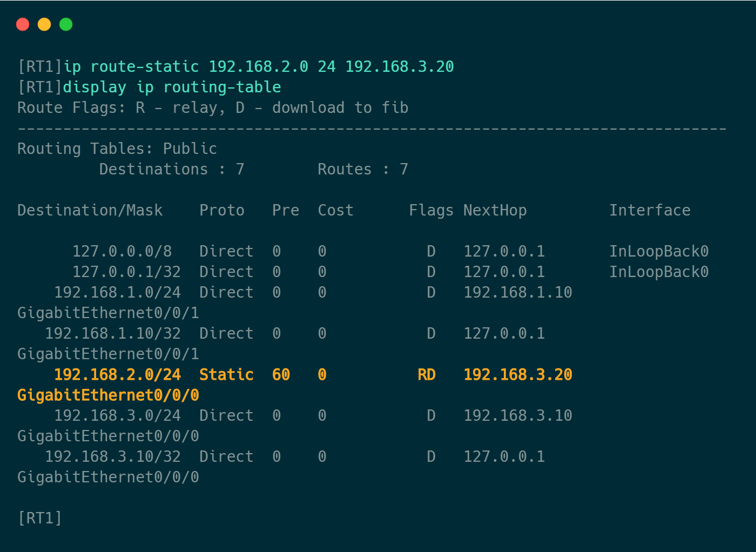Click the ip route-static command text
Screen dimensions: 756x552
[x=259, y=66]
